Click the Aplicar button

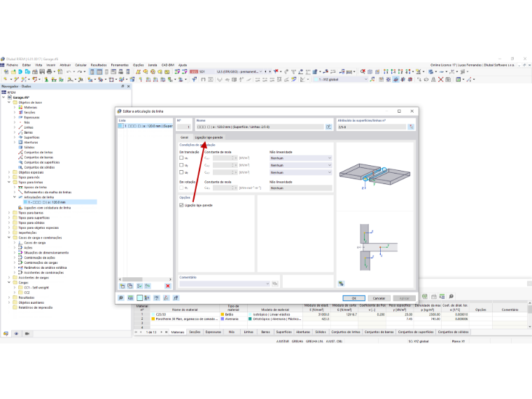point(405,298)
